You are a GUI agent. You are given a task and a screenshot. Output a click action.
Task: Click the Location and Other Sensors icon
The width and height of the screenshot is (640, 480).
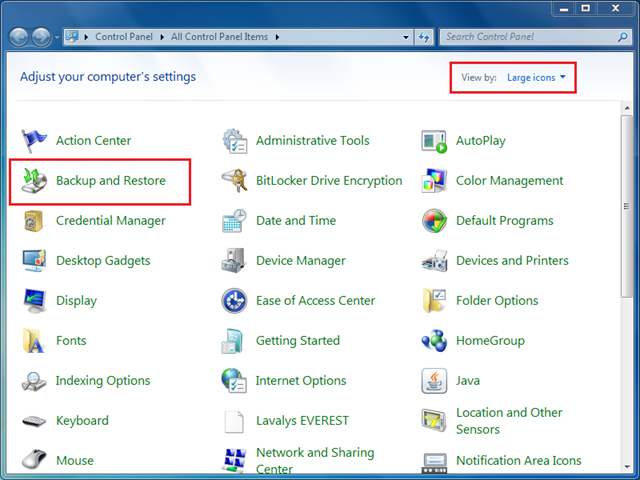[434, 421]
